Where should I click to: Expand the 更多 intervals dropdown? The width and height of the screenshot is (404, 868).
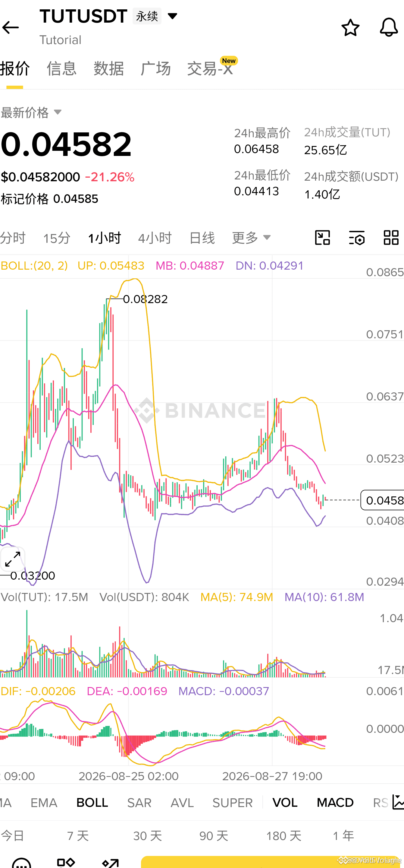pyautogui.click(x=251, y=238)
